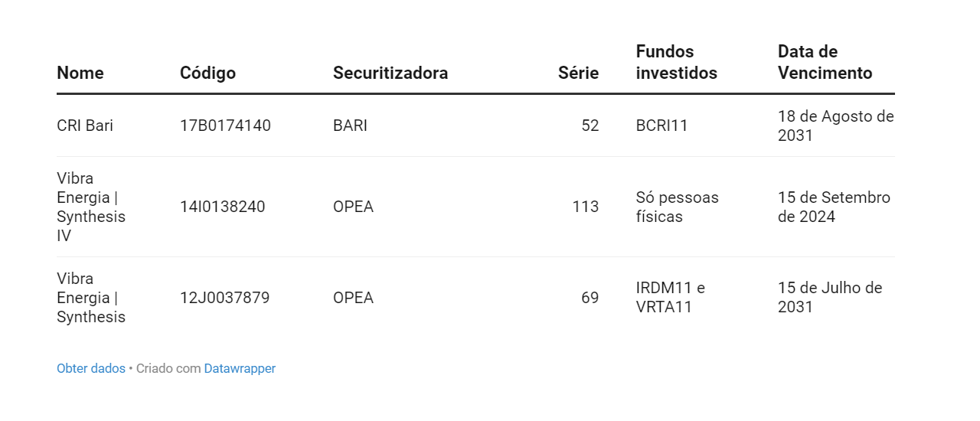Select the 15 de Setembro de 2024 date

[x=834, y=207]
